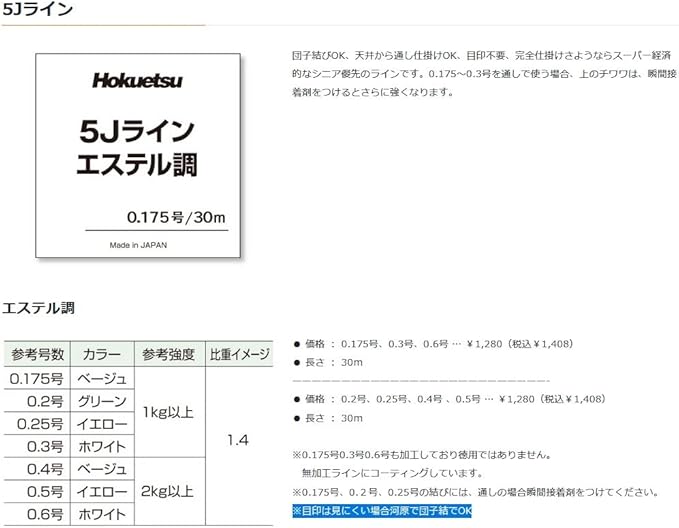Select the '0.175号' cell in the table

click(x=37, y=379)
